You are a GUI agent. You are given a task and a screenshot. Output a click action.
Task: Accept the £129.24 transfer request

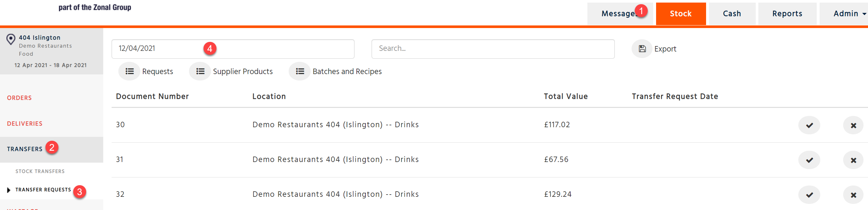(x=809, y=195)
